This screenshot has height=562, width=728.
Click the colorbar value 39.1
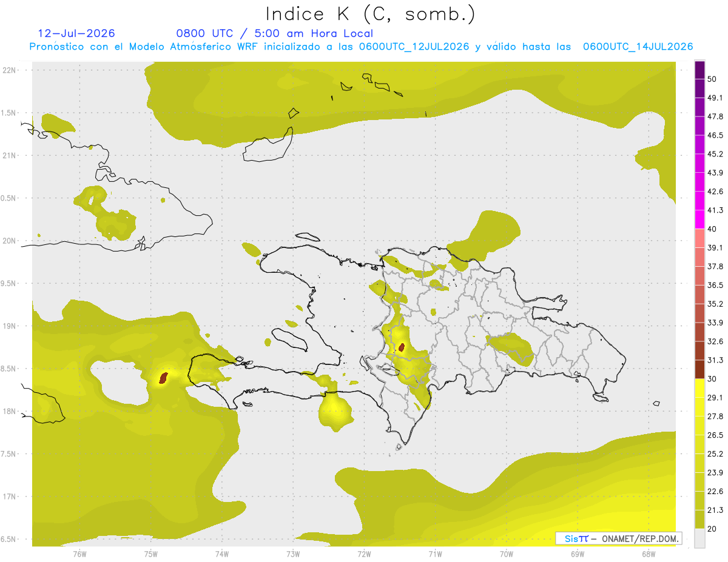coord(715,248)
